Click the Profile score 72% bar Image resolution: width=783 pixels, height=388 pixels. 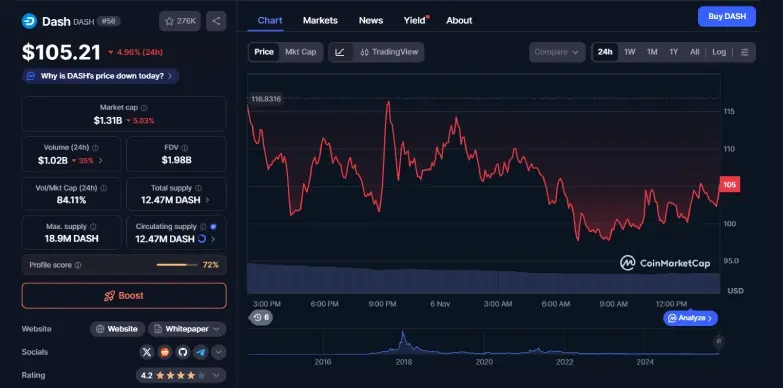[177, 265]
